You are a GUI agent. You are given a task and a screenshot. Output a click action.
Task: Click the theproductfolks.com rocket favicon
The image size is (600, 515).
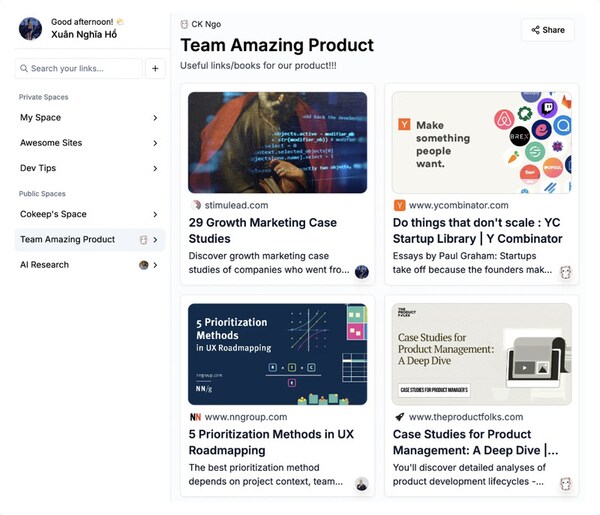(x=400, y=416)
